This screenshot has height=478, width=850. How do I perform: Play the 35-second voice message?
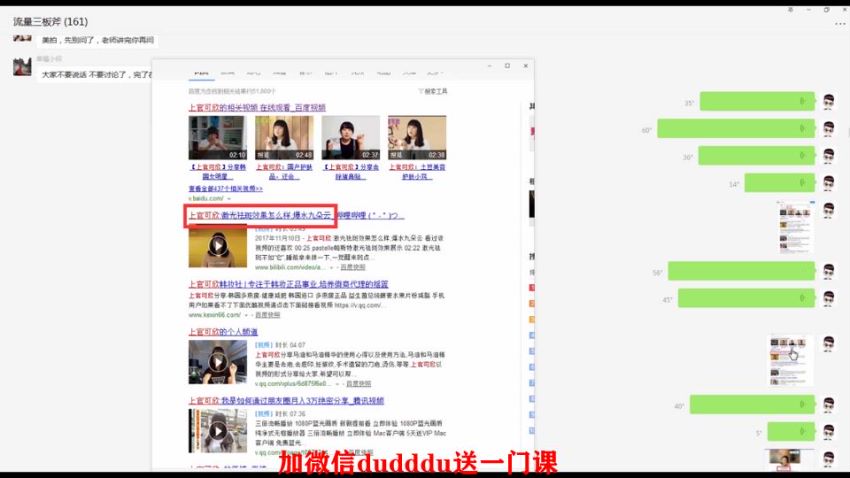(757, 101)
